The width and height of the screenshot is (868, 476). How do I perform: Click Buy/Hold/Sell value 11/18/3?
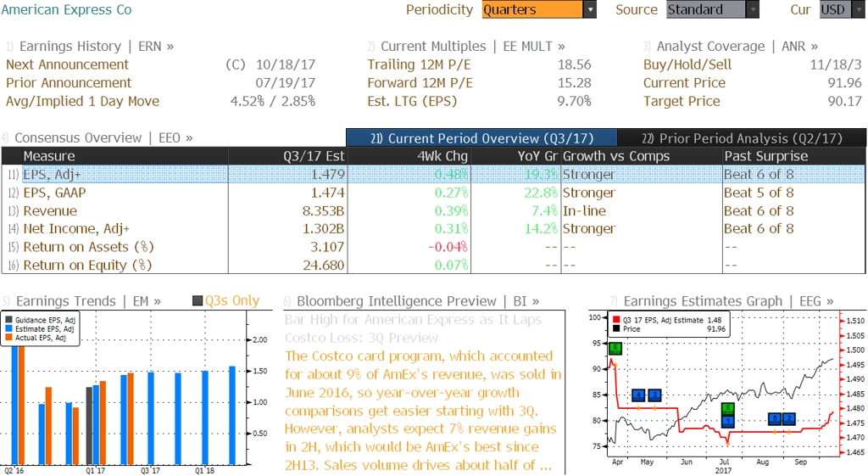836,64
